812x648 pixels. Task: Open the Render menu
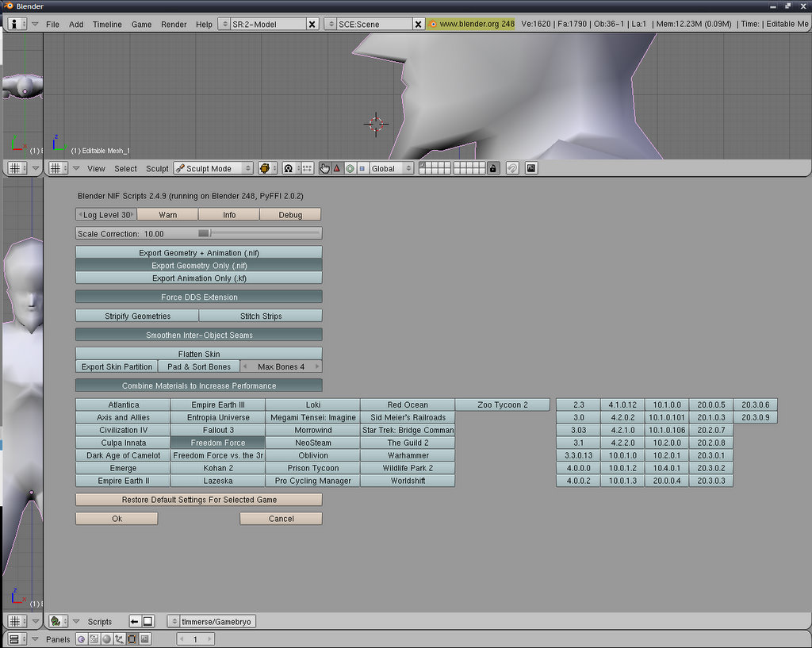[x=174, y=25]
